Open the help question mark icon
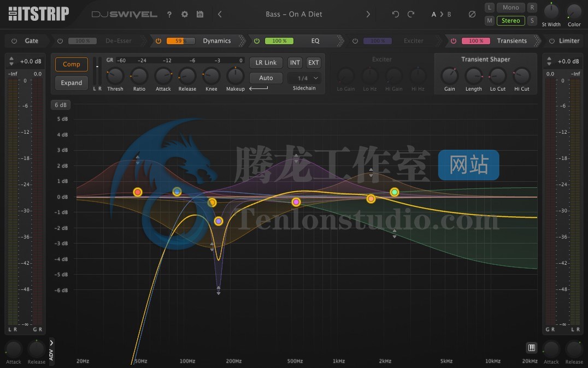588x368 pixels. (x=169, y=15)
